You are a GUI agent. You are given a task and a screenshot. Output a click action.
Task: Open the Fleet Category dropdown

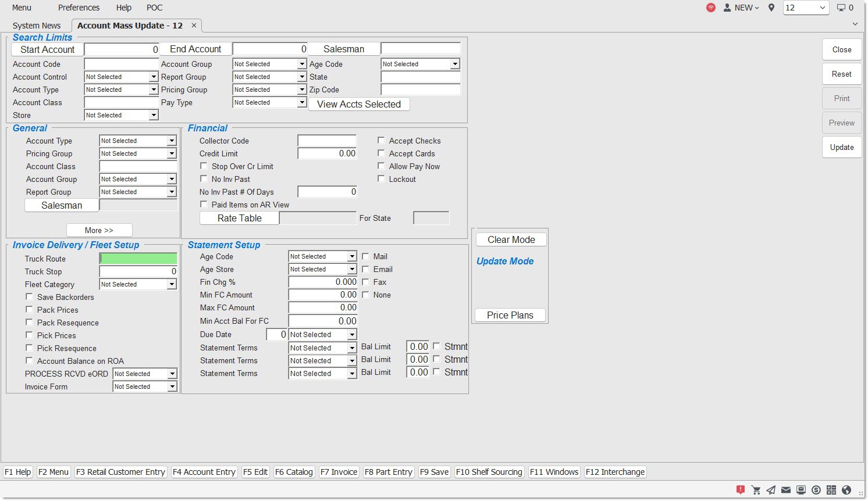pyautogui.click(x=172, y=284)
